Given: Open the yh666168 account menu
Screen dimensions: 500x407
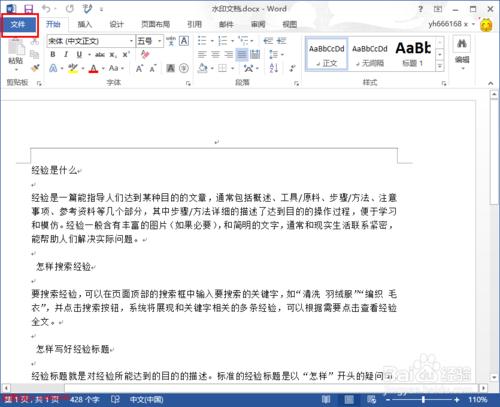Looking at the screenshot, I should tap(451, 24).
